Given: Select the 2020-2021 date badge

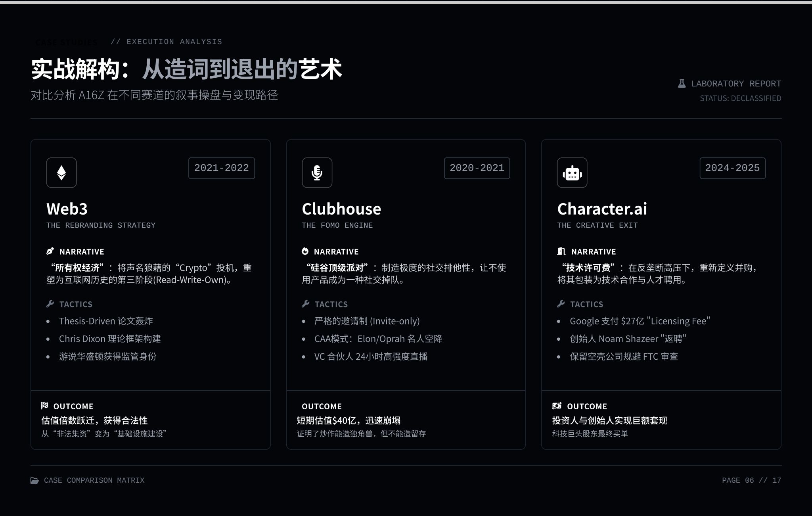Looking at the screenshot, I should pyautogui.click(x=477, y=168).
